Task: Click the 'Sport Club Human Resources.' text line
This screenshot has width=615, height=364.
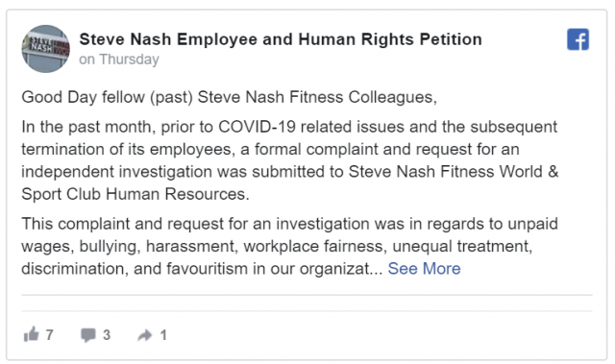Action: (135, 194)
